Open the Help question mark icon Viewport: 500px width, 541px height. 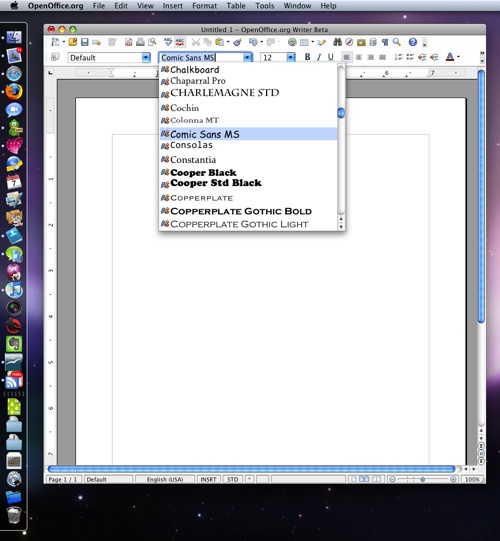tap(413, 42)
